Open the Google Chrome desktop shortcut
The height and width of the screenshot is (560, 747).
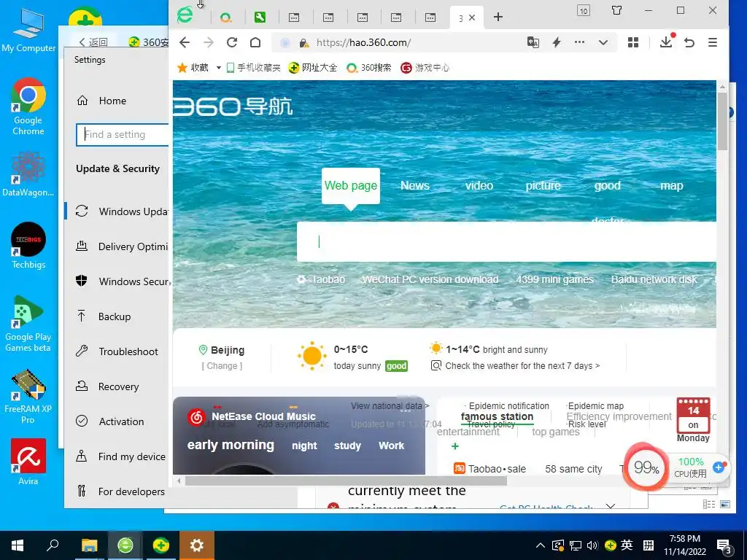[28, 106]
